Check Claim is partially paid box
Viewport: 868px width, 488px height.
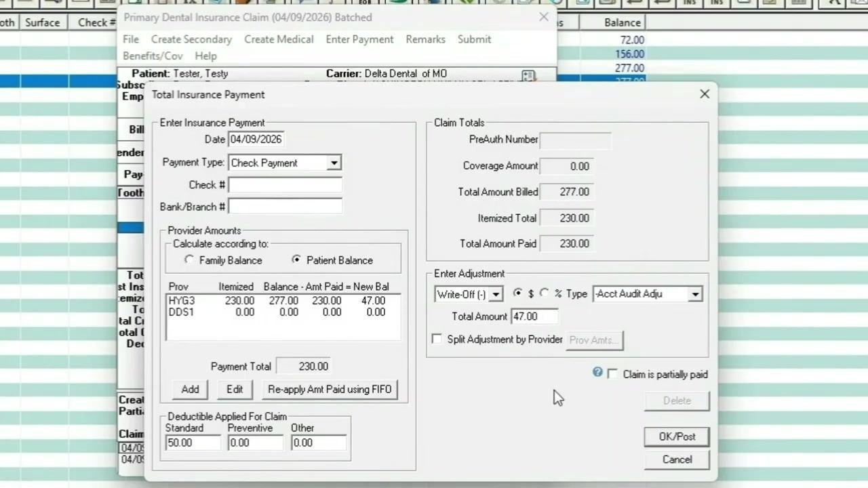tap(613, 374)
